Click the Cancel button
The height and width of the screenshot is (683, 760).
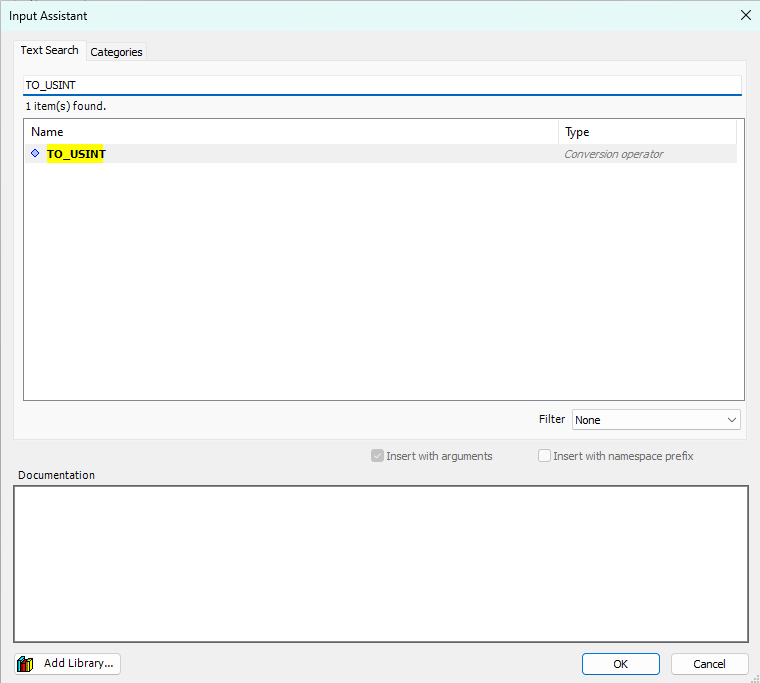tap(709, 664)
